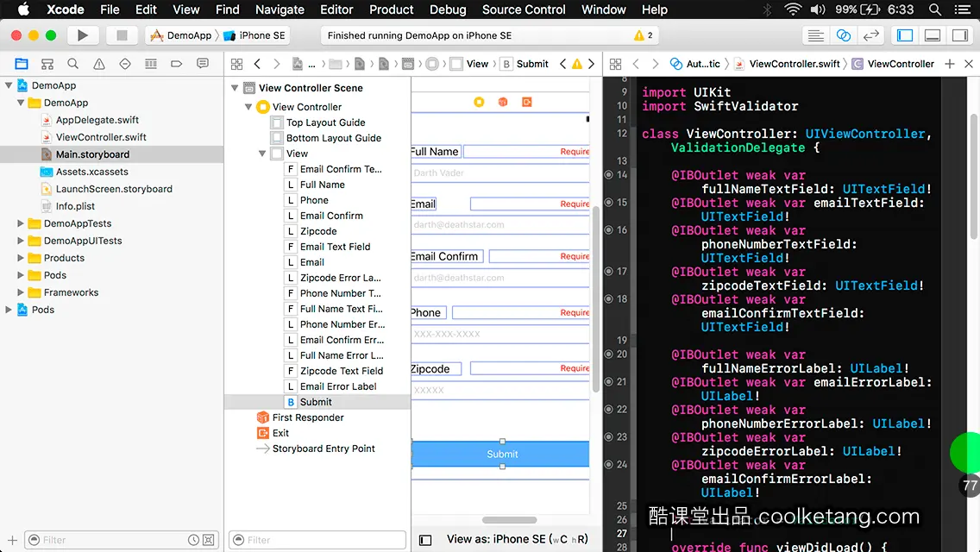Add a new assistant editor pane
Viewport: 980px width, 552px height.
click(949, 64)
